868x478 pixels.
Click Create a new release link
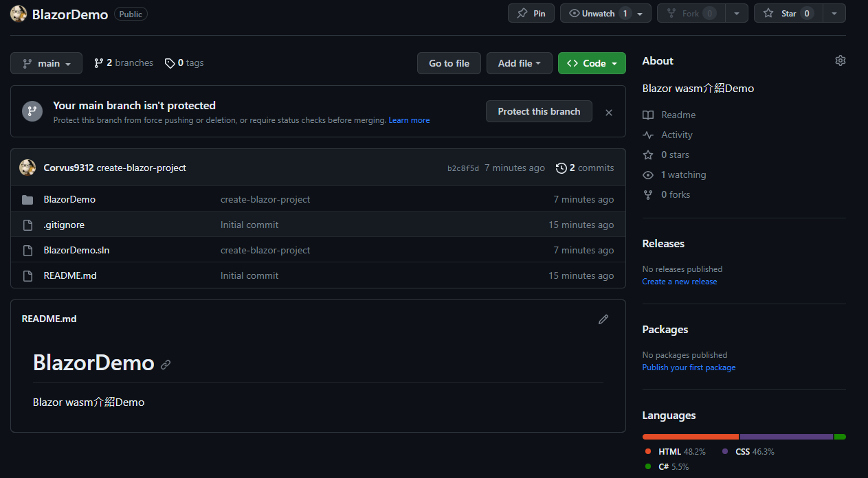coord(680,282)
